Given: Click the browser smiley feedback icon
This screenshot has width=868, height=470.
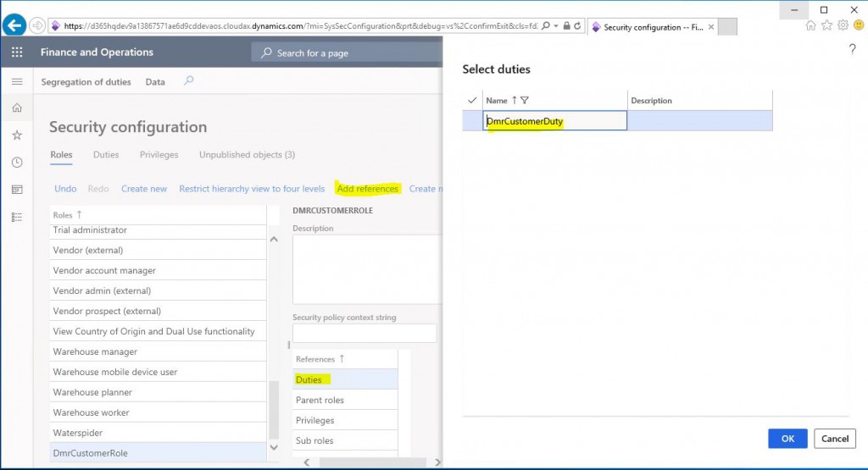Looking at the screenshot, I should pos(859,25).
